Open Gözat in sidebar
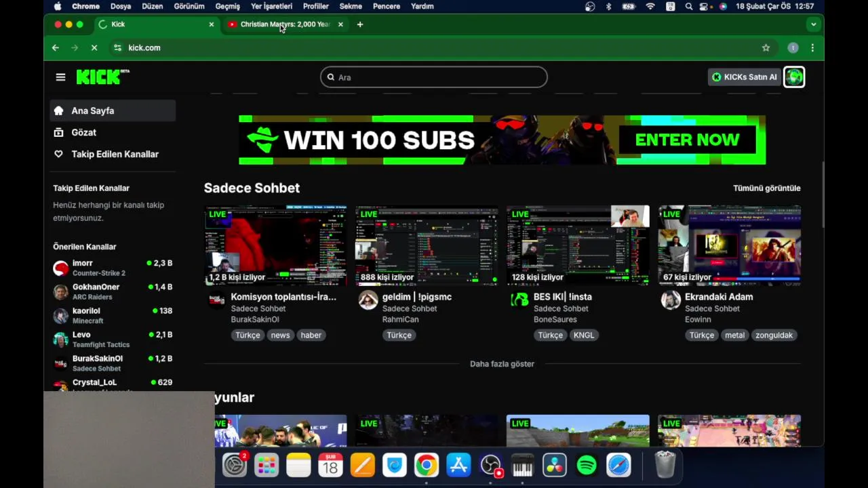868x488 pixels. 113,132
